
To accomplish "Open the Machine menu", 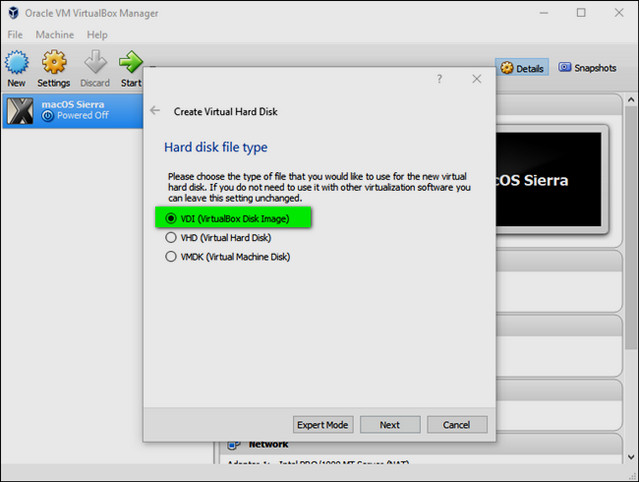I will [55, 35].
